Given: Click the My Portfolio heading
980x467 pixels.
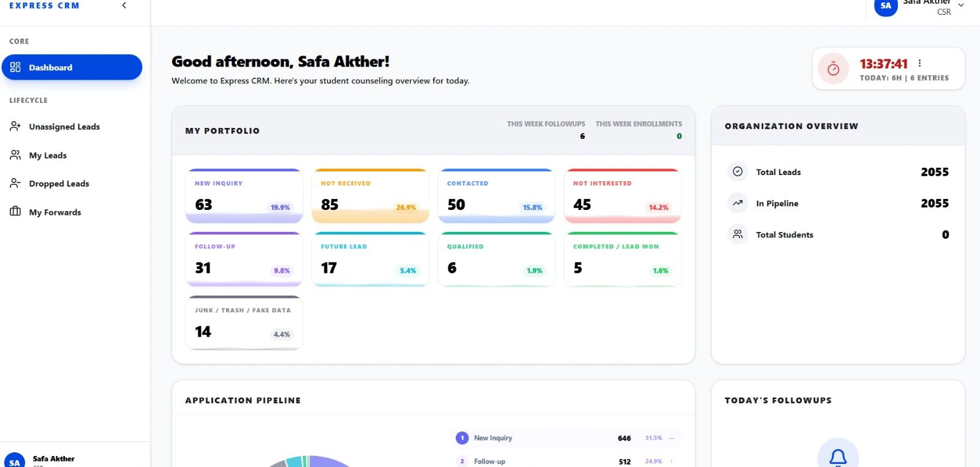Looking at the screenshot, I should coord(222,131).
